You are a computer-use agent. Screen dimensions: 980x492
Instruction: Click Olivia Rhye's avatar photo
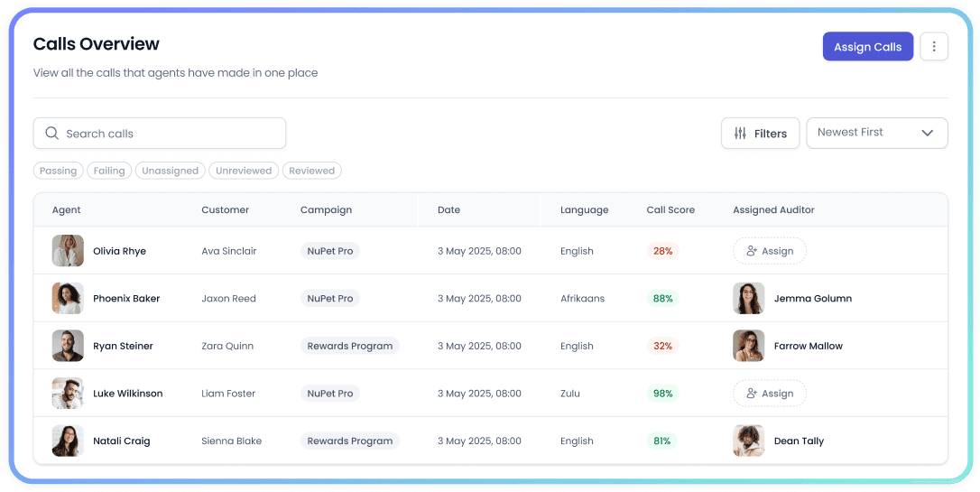pyautogui.click(x=68, y=251)
